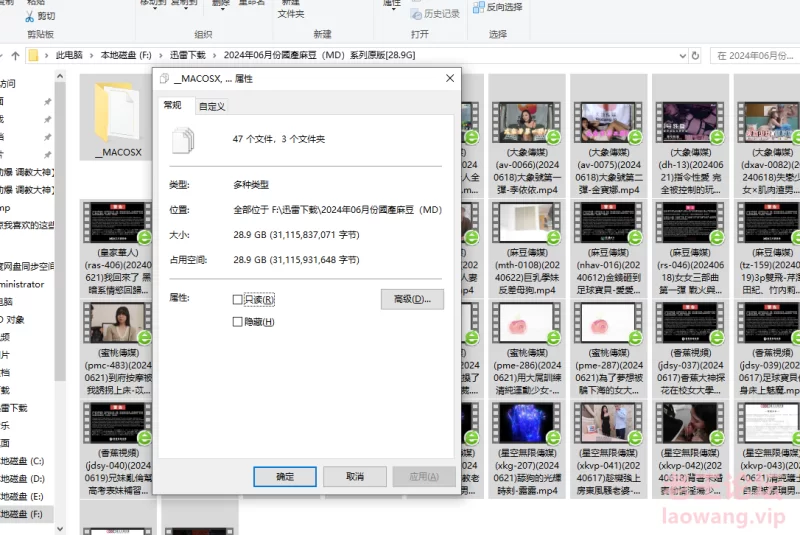Click the navigation pane scroll-down arrow
800x535 pixels.
(60, 529)
